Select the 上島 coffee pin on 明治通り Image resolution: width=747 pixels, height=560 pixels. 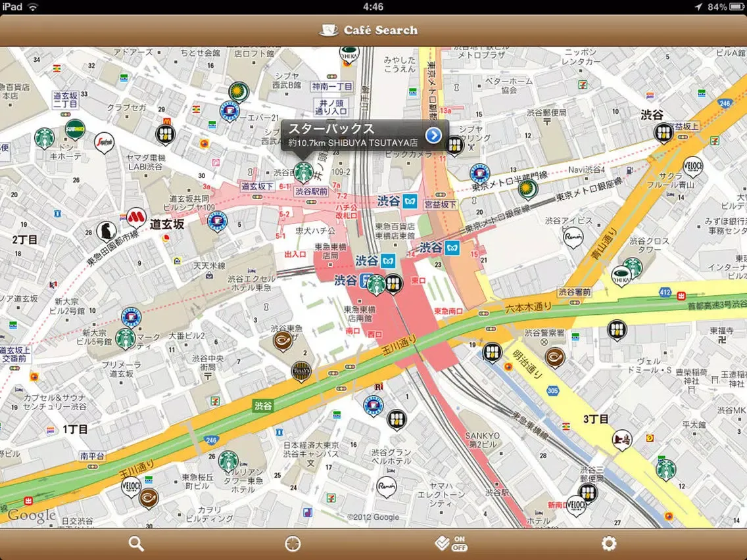point(622,439)
